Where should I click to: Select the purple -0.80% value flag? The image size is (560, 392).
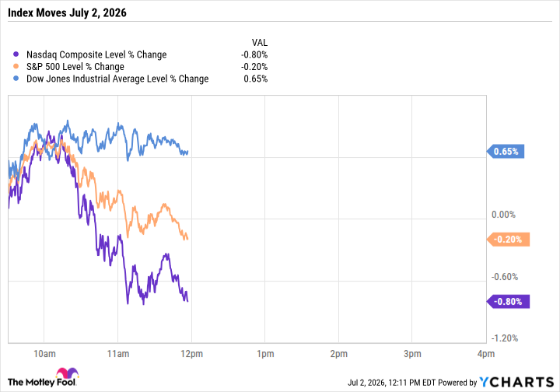(x=508, y=302)
